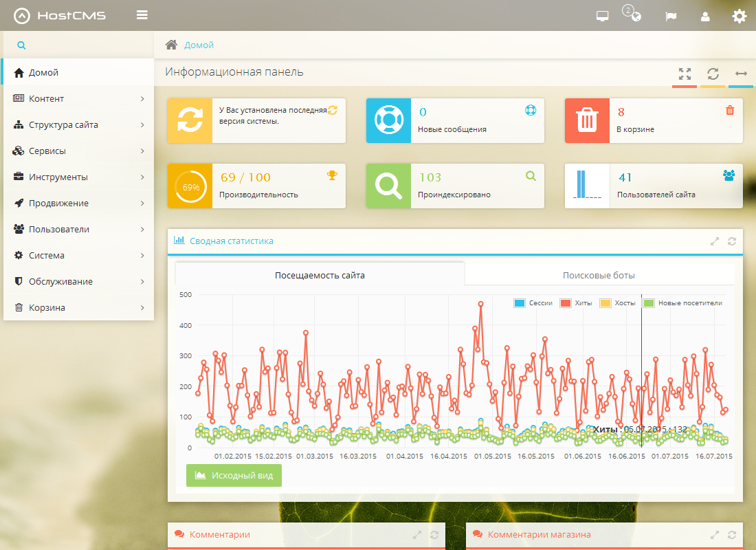Screen dimensions: 756x550
Task: Click the fullscreen expand icon in panel header
Action: pyautogui.click(x=685, y=74)
